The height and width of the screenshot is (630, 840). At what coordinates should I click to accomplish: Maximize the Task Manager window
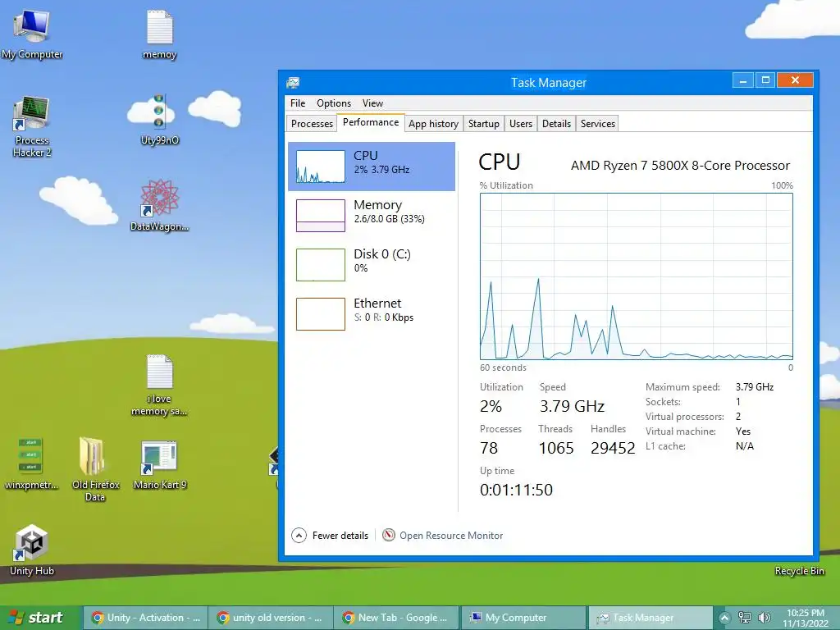(765, 80)
